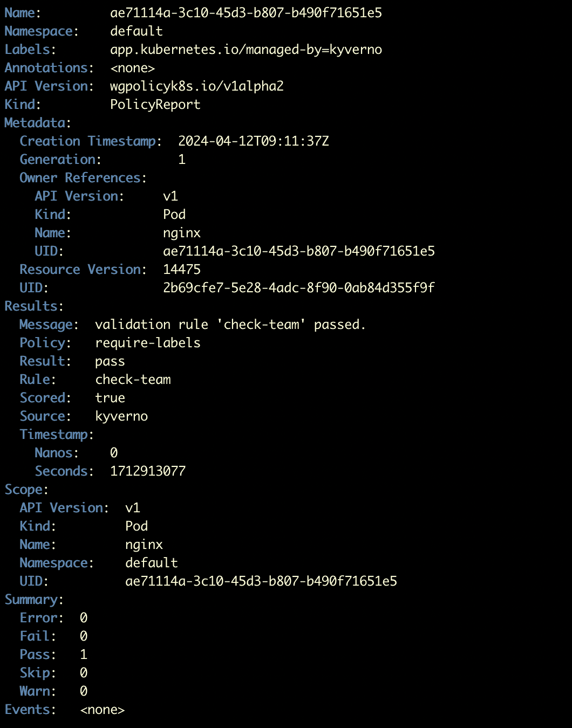Screen dimensions: 572x728
Task: Click the Metadata section heading
Action: 37,123
